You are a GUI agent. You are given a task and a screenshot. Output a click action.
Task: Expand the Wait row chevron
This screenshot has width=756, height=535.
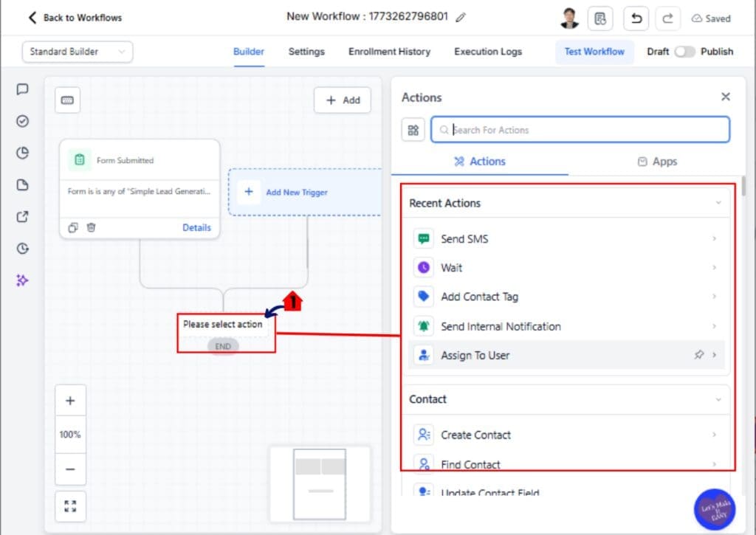pyautogui.click(x=715, y=267)
